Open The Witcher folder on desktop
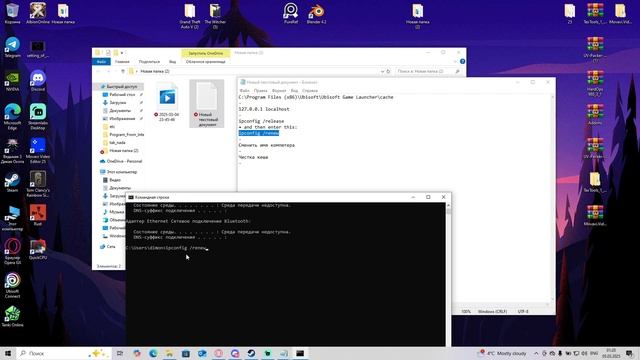The image size is (640, 360). click(215, 16)
